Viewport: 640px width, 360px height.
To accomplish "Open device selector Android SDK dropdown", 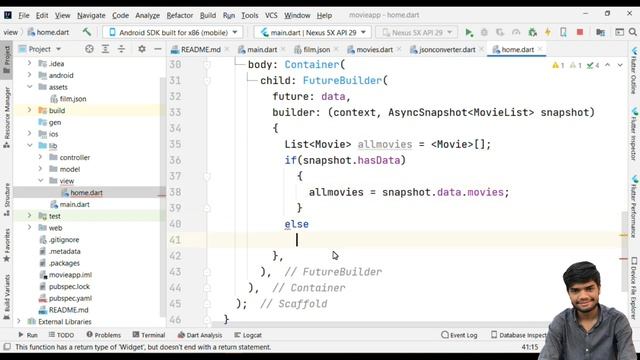I will (173, 32).
